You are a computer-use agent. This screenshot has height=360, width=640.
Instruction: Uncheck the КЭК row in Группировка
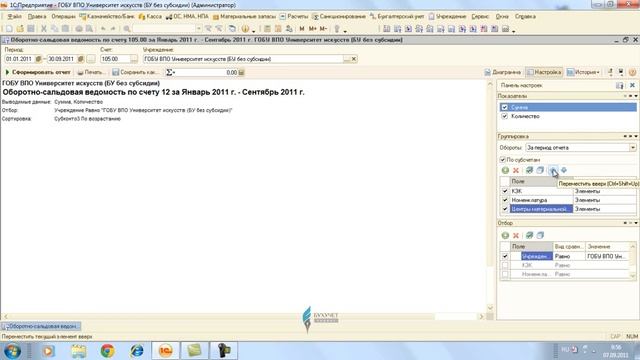pyautogui.click(x=505, y=191)
